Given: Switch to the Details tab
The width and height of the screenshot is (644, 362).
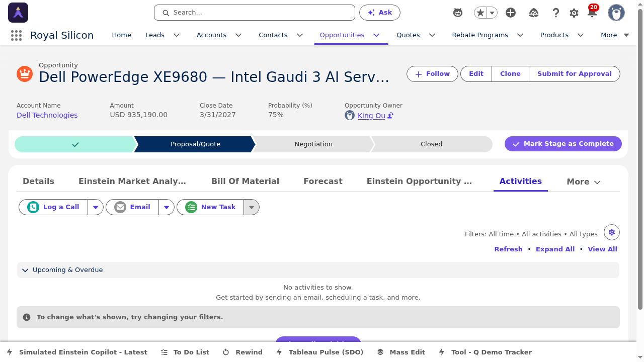Looking at the screenshot, I should pos(38,182).
